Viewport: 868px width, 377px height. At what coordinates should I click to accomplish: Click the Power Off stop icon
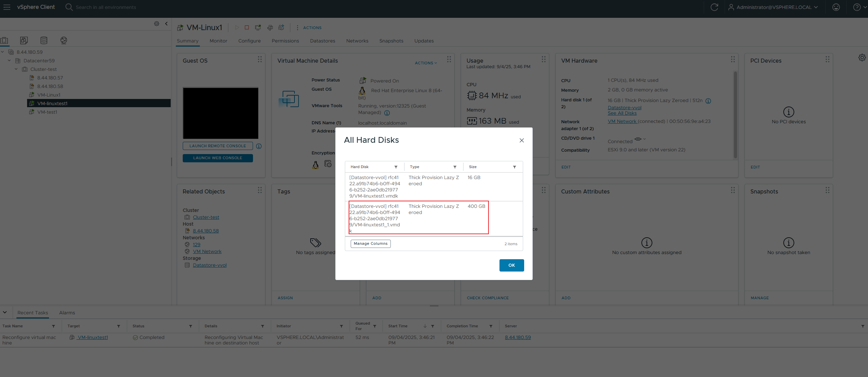(247, 27)
